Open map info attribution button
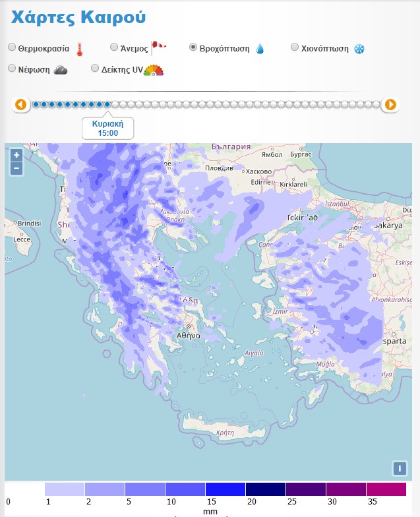This screenshot has width=420, height=517. pos(399,468)
